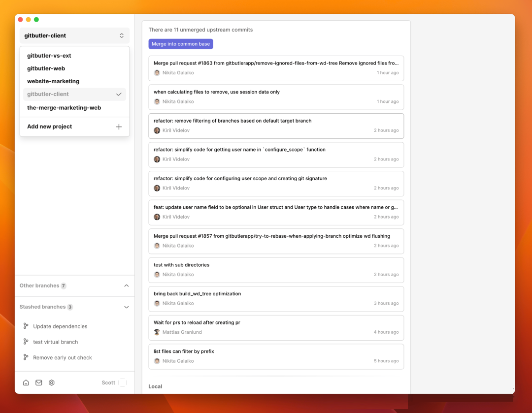Click the Scott user avatar box
Image resolution: width=532 pixels, height=413 pixels.
click(123, 382)
